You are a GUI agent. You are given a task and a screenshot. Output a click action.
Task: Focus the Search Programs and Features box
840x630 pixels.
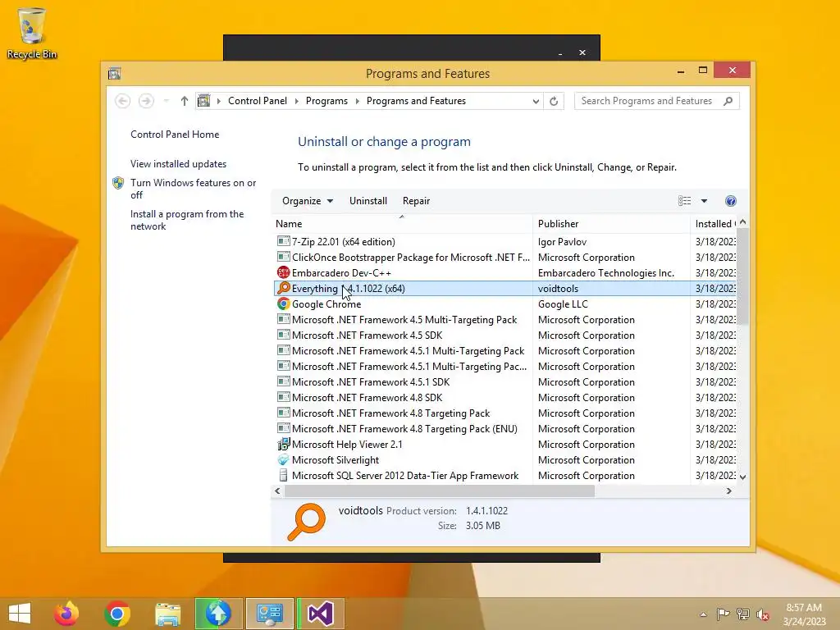click(x=657, y=101)
